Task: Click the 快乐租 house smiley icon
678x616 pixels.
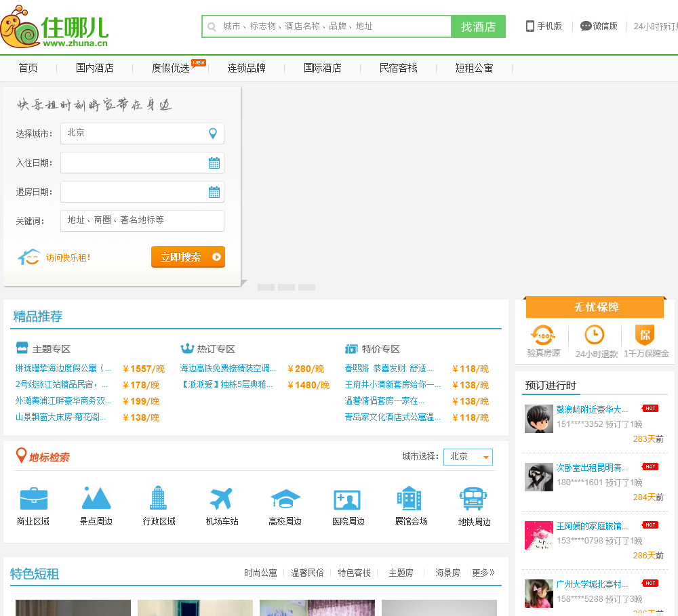Action: pos(29,257)
